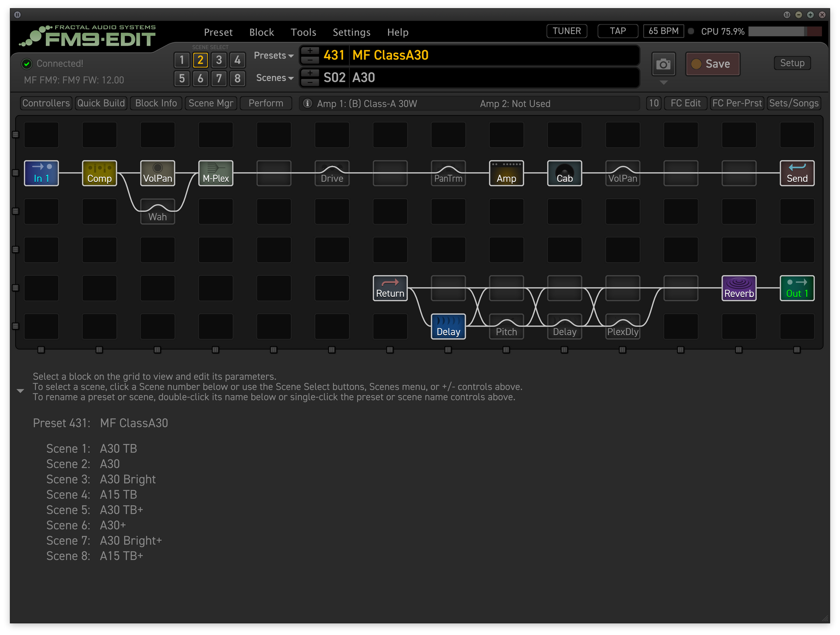Open the Setup button
This screenshot has width=840, height=635.
(792, 63)
